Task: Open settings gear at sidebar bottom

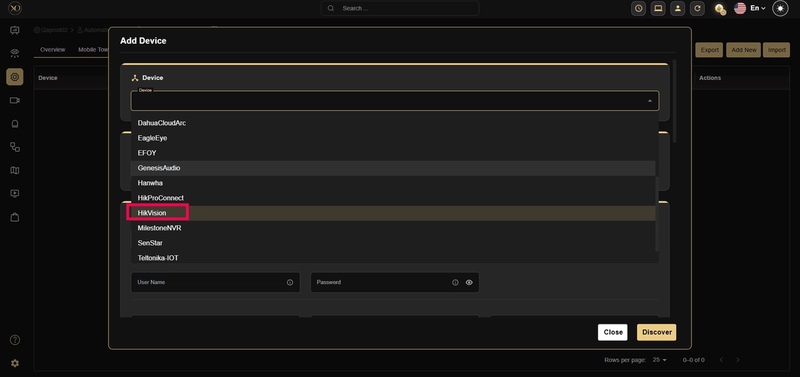Action: tap(15, 363)
